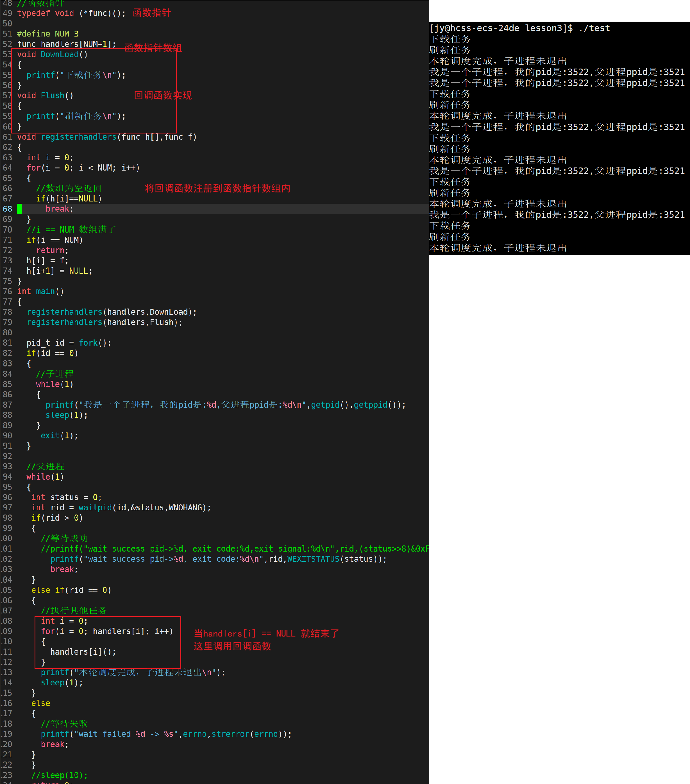This screenshot has height=784, width=690.
Task: Click the green cursor block on line 68
Action: [x=19, y=209]
